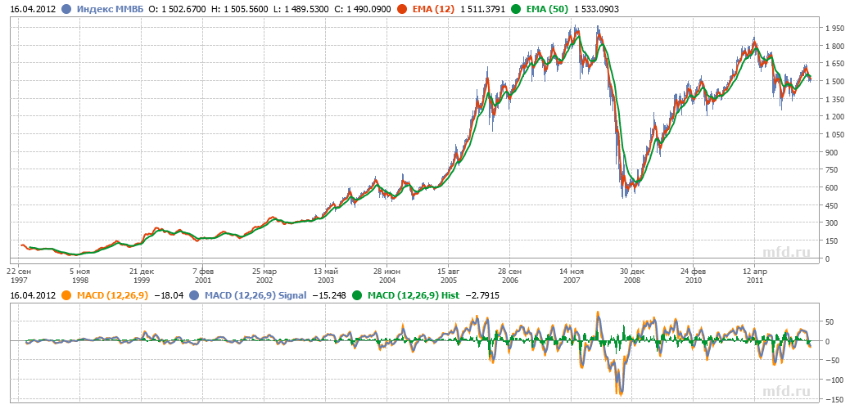Click the 1 950 price axis value
The height and width of the screenshot is (409, 868).
coord(836,28)
